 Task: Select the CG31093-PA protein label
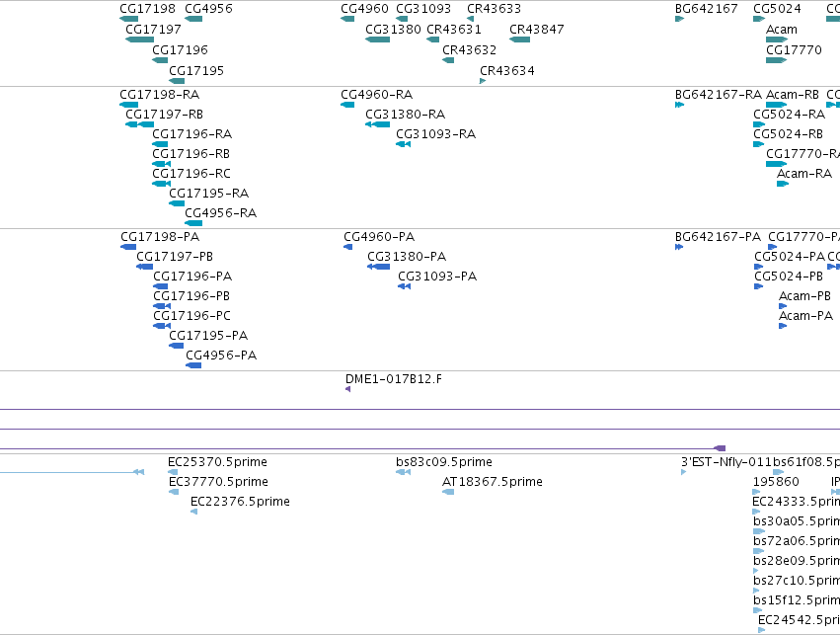pyautogui.click(x=437, y=278)
